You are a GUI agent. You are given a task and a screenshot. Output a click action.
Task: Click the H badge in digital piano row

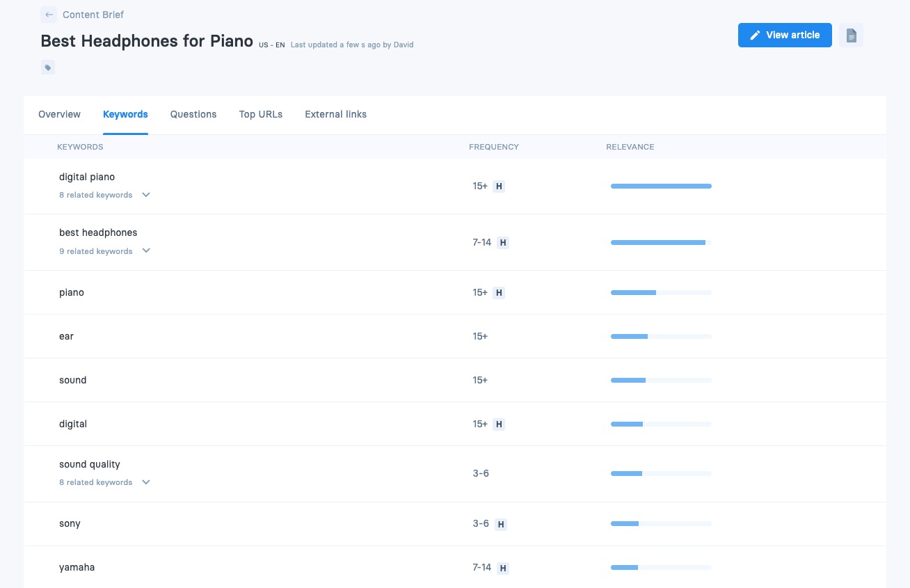point(498,186)
